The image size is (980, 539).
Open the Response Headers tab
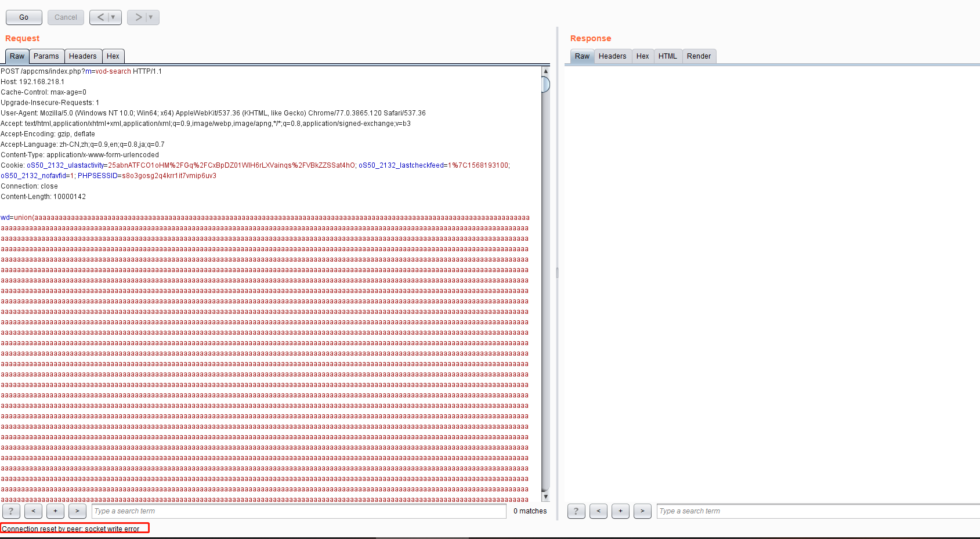(613, 56)
